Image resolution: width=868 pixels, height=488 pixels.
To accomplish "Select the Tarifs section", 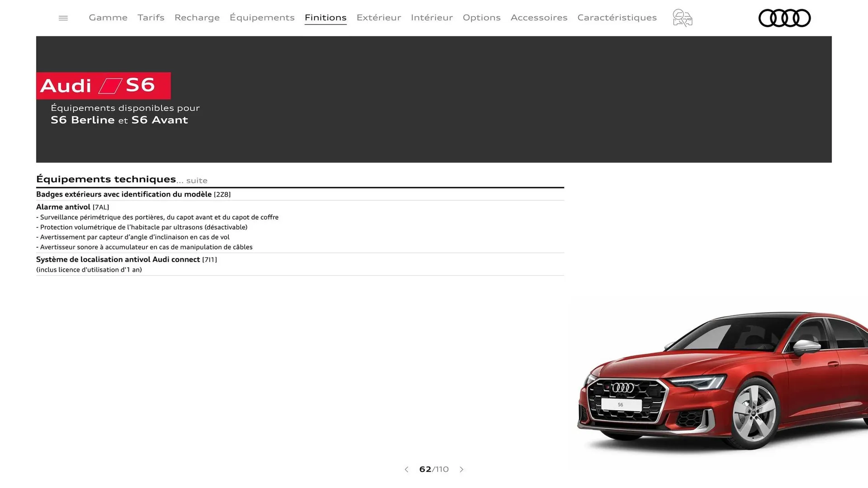I will 151,18.
